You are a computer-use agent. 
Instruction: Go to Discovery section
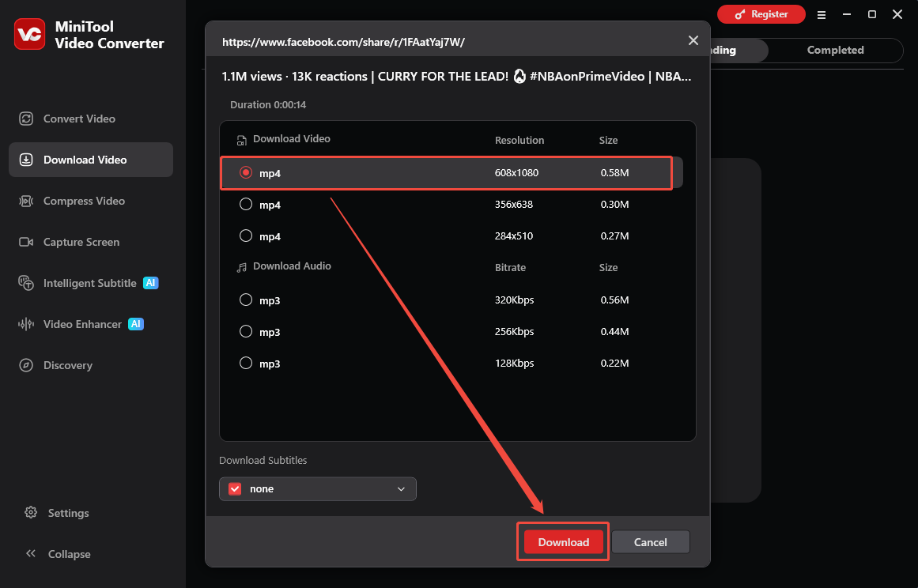[x=91, y=366]
